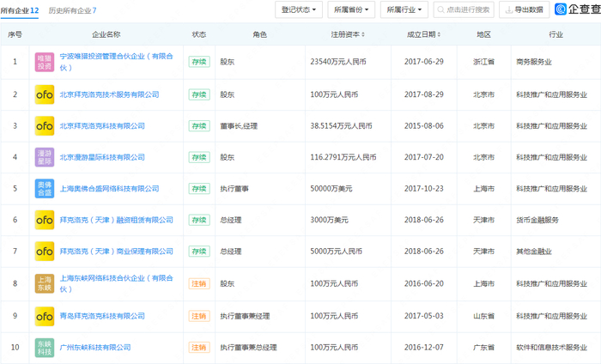Open 广州东峡科技有限公司 company link

pyautogui.click(x=94, y=347)
